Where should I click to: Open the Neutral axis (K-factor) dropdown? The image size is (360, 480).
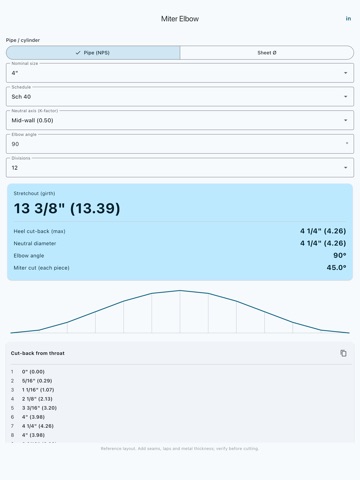point(180,120)
